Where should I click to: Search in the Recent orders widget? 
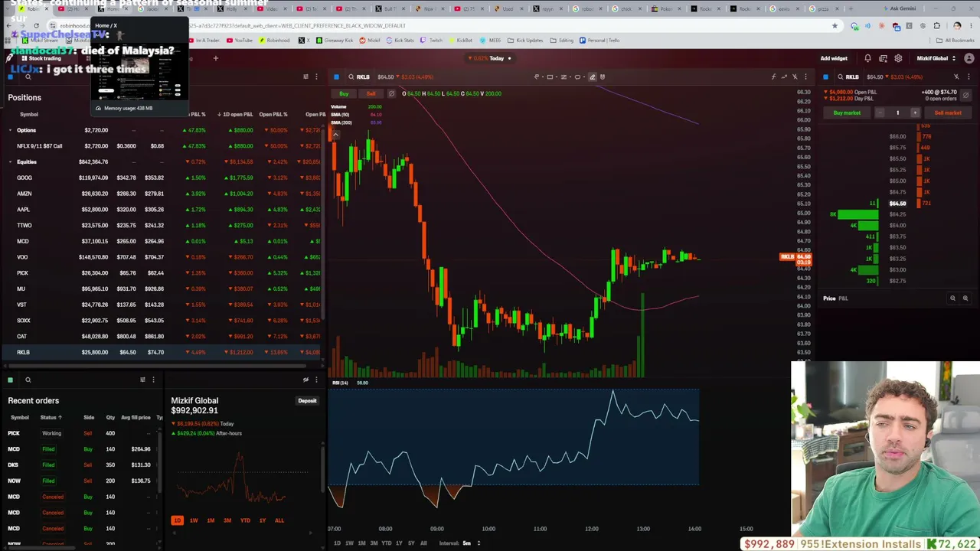click(28, 380)
